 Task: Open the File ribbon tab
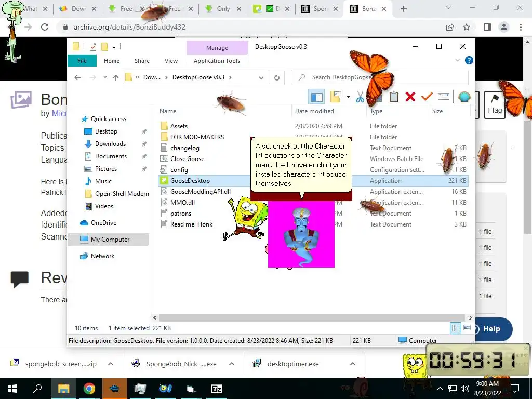tap(82, 61)
